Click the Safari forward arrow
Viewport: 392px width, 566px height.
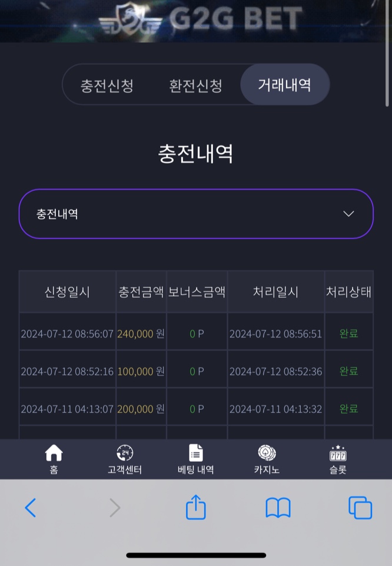point(115,508)
